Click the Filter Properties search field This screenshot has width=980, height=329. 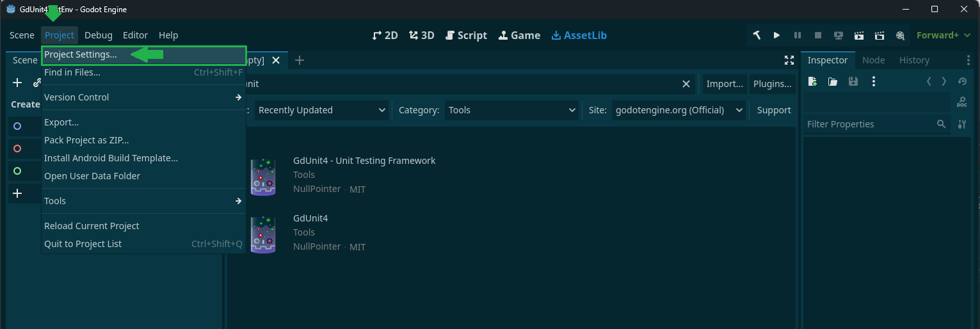click(x=868, y=124)
